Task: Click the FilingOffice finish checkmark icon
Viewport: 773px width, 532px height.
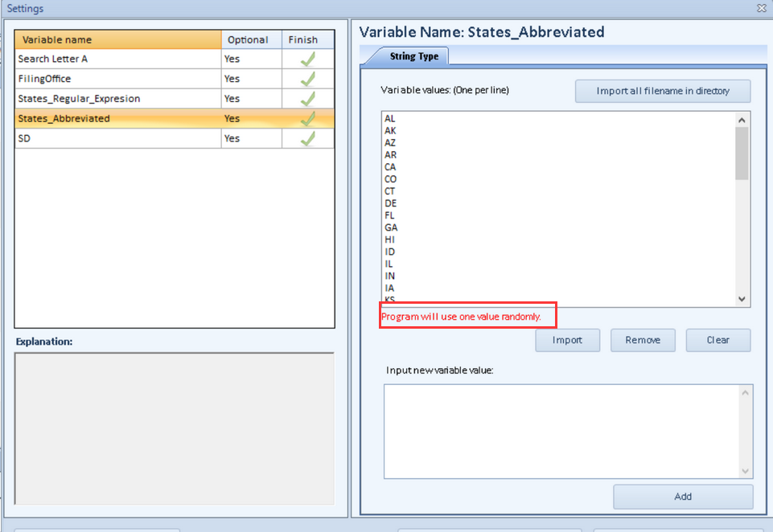Action: click(x=307, y=79)
